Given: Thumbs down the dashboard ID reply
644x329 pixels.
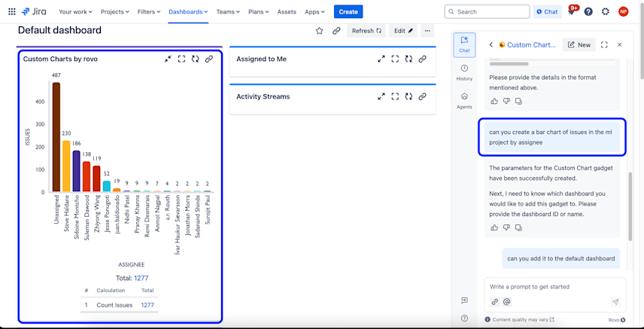Looking at the screenshot, I should [506, 227].
